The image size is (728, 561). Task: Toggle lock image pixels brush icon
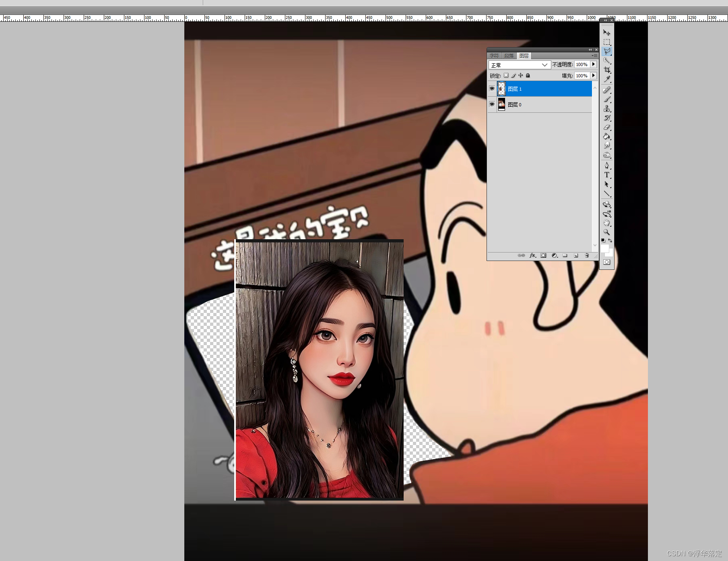click(514, 75)
